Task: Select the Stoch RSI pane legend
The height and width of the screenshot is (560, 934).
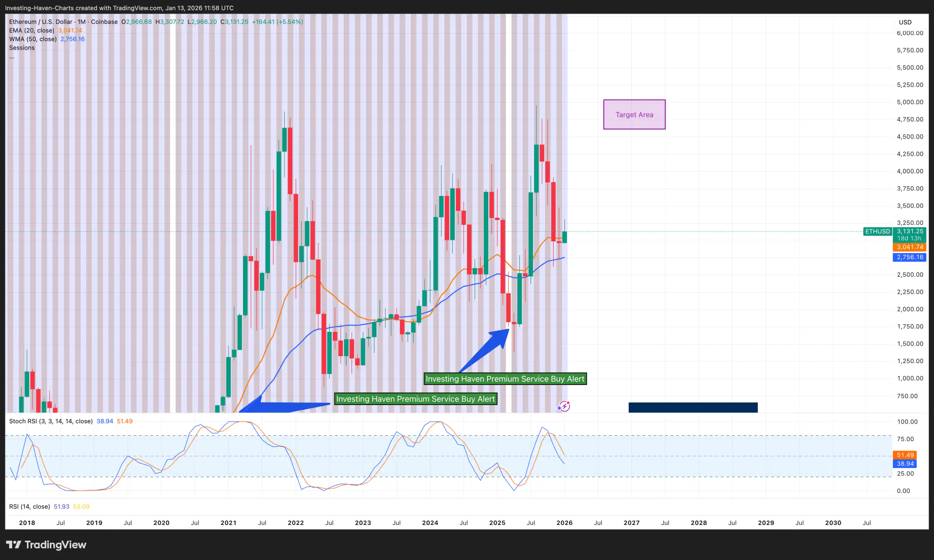Action: tap(51, 421)
